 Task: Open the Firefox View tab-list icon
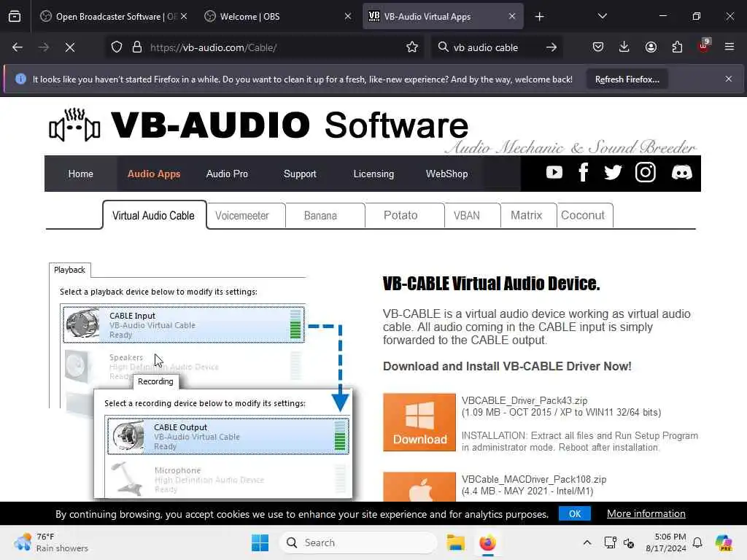[x=15, y=17]
